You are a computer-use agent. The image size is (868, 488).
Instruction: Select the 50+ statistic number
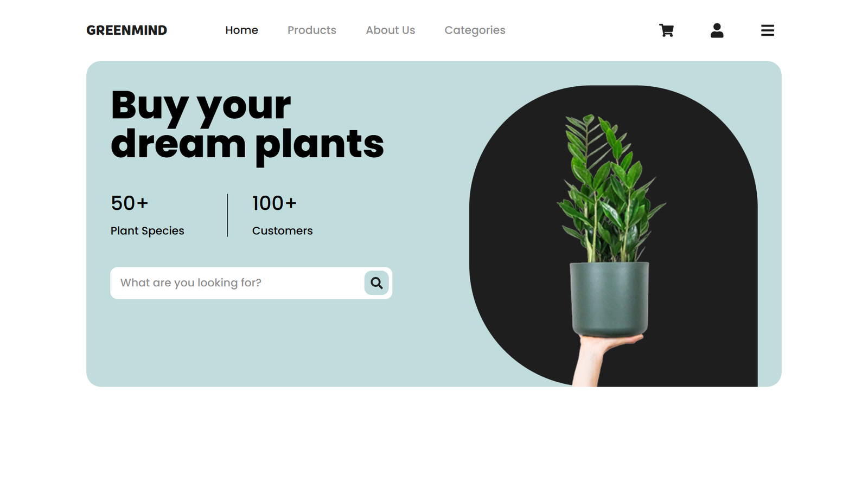(129, 203)
